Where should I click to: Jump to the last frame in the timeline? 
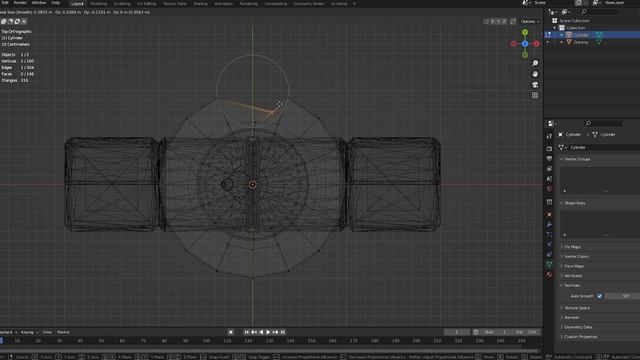click(282, 332)
